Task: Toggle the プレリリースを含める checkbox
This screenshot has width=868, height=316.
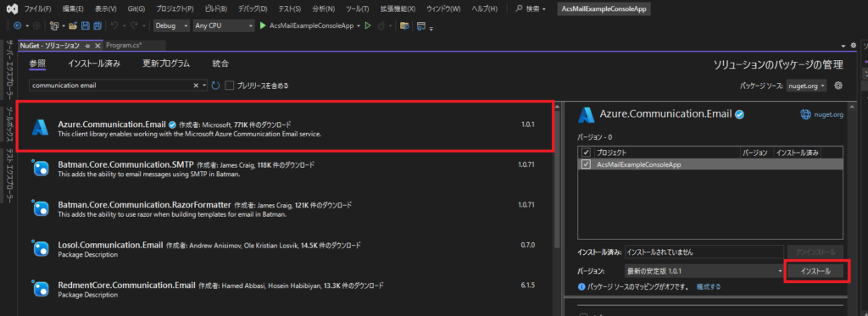Action: [230, 86]
